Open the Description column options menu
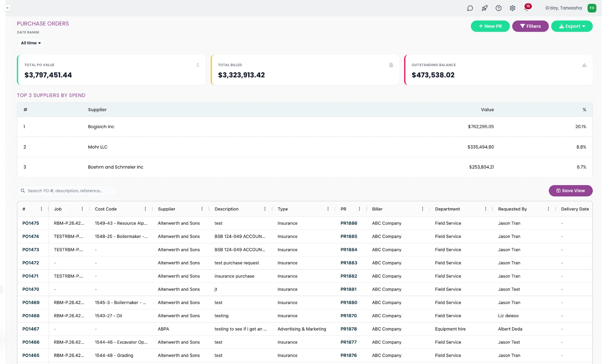This screenshot has height=364, width=602. [x=265, y=209]
